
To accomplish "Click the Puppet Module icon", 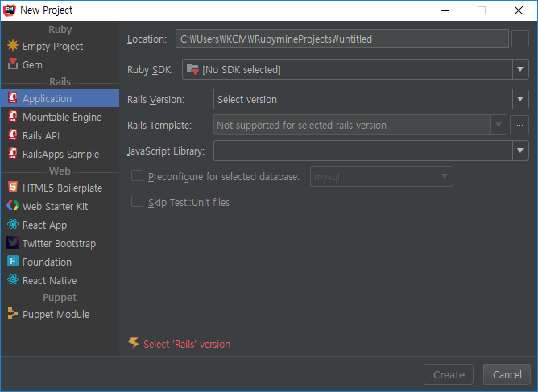I will 13,313.
